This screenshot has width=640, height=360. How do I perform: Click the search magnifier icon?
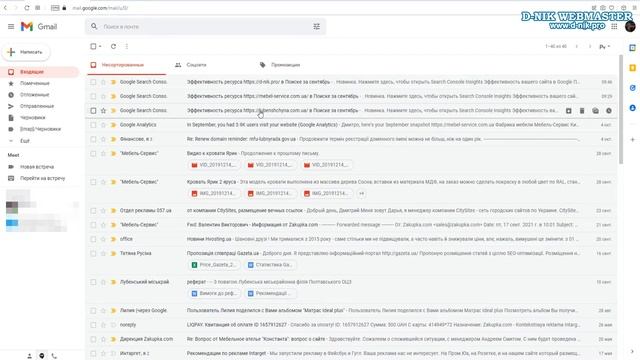coord(94,27)
